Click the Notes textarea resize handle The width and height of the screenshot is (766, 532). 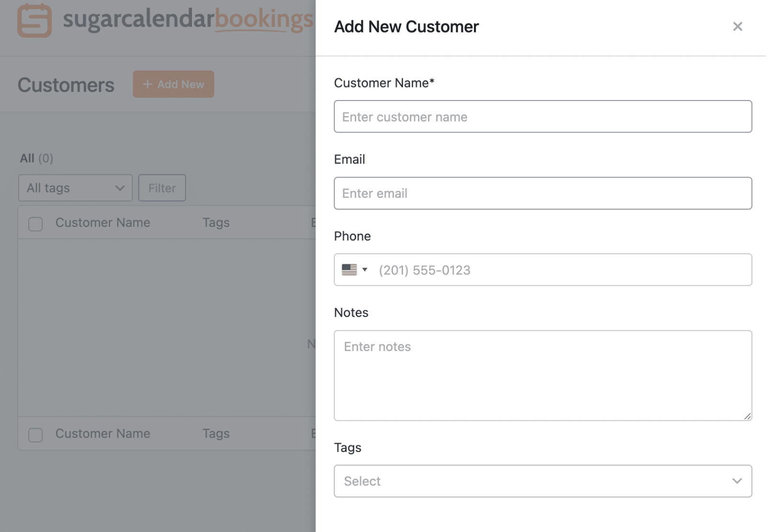(747, 416)
